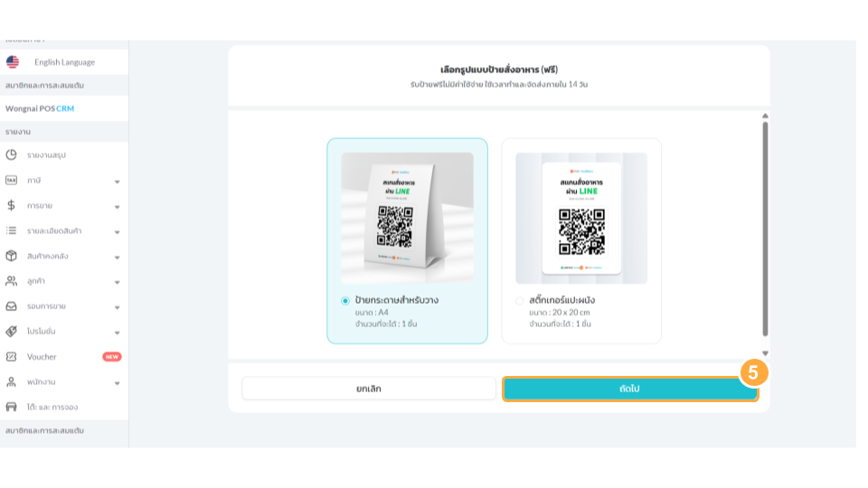Click the teal next button

630,389
